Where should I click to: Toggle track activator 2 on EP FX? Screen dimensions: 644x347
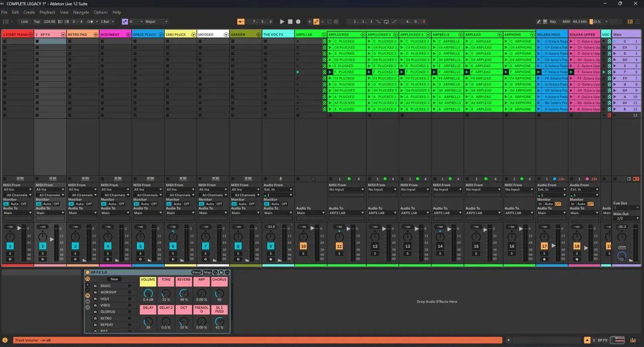(43, 246)
